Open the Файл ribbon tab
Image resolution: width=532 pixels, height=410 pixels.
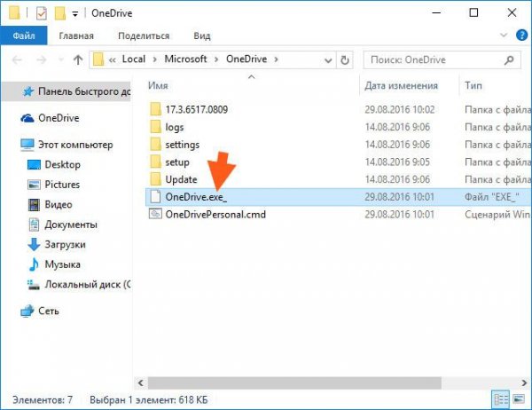[x=24, y=35]
